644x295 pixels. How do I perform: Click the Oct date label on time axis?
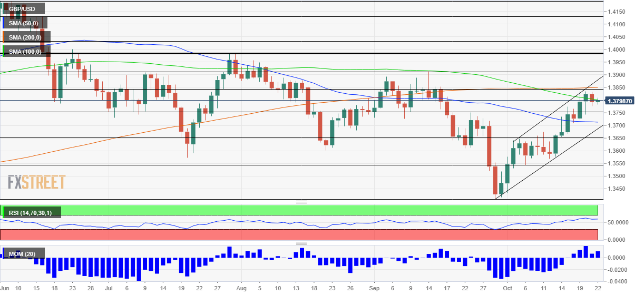[x=507, y=288]
